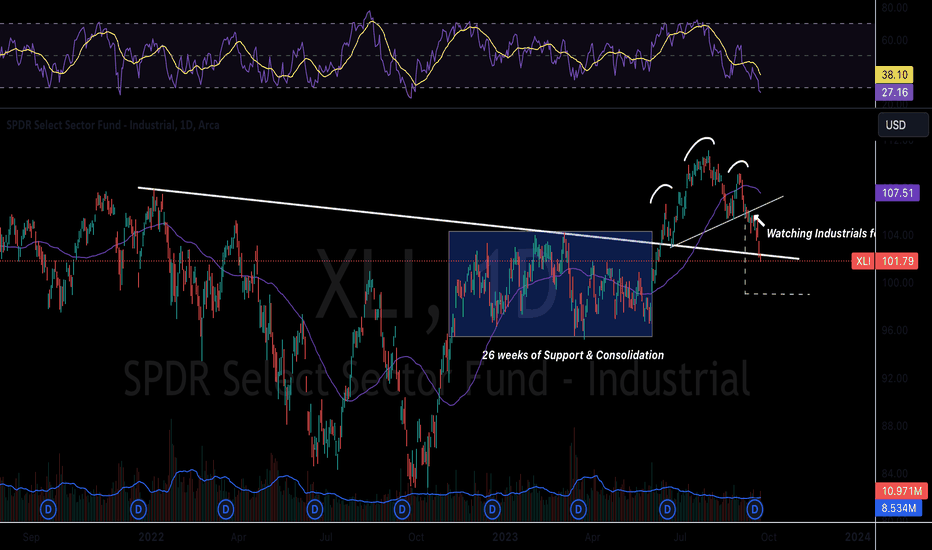Open the dividend marker near April 2022
The width and height of the screenshot is (932, 550).
(226, 509)
